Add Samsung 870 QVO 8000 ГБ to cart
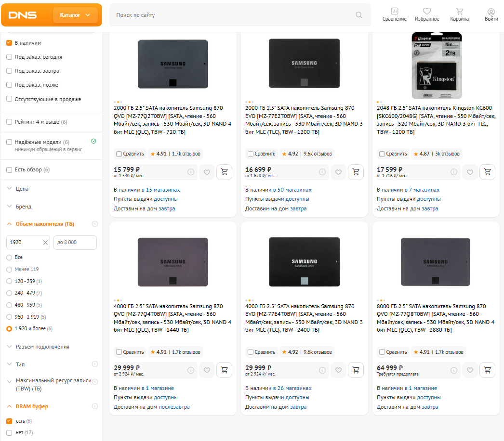The image size is (504, 441). pyautogui.click(x=487, y=370)
